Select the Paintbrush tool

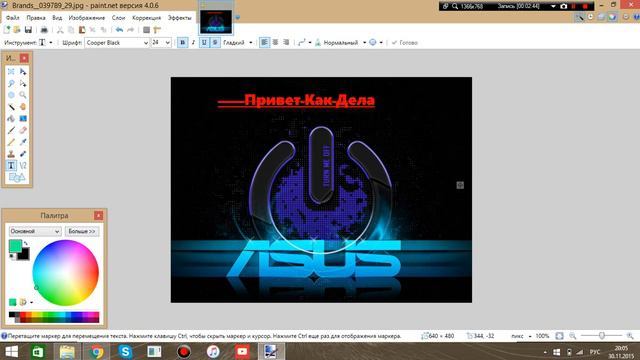[11, 130]
